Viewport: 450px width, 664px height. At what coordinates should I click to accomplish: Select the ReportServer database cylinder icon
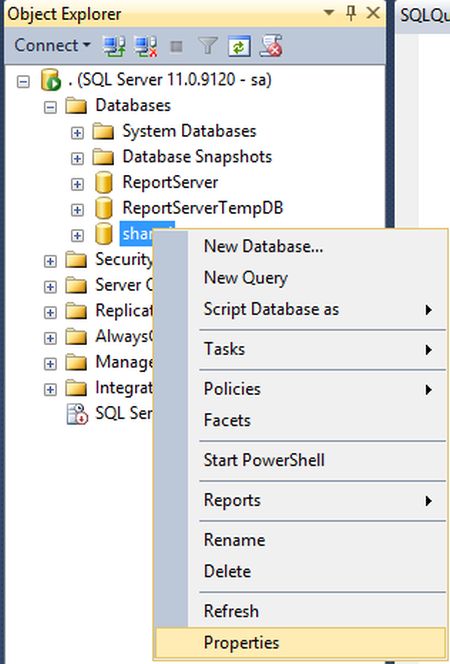click(x=103, y=183)
